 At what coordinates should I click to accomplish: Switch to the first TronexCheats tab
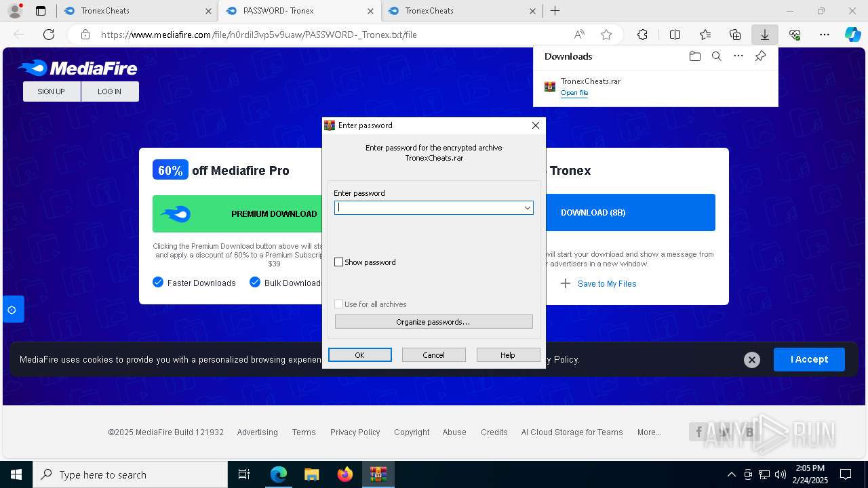137,11
